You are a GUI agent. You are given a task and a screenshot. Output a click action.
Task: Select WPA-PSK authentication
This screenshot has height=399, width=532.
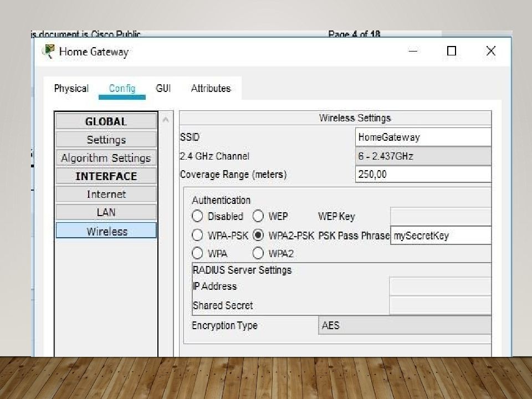click(x=197, y=235)
